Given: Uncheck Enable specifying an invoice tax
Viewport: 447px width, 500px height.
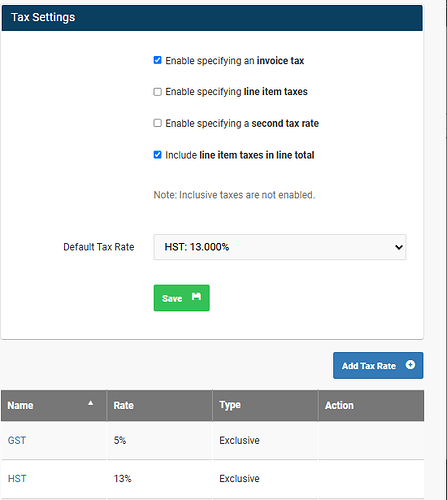Looking at the screenshot, I should (x=157, y=60).
